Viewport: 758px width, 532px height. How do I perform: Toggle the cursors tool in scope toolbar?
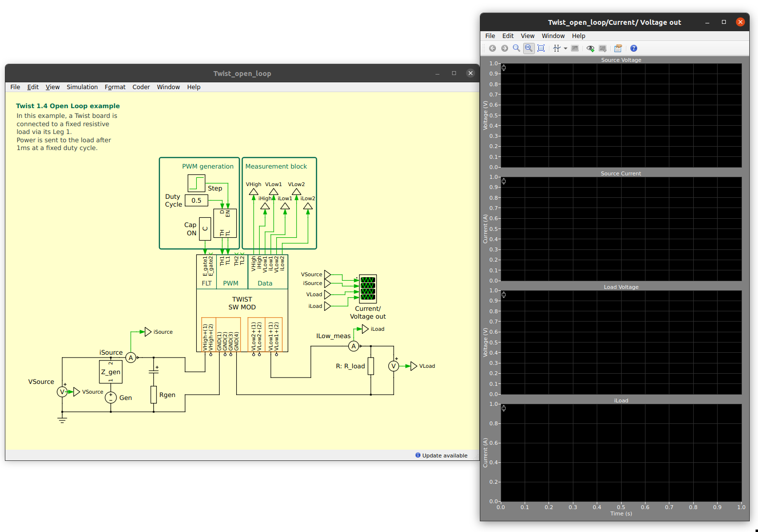557,48
